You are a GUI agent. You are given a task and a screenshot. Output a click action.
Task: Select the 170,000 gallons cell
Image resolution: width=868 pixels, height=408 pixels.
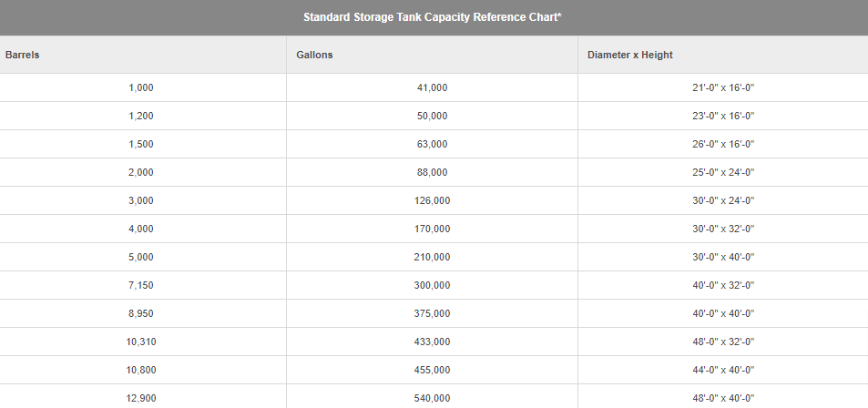point(433,229)
